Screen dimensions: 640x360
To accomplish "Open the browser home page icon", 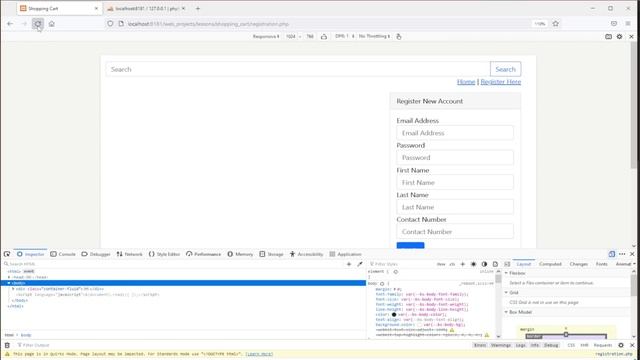I will point(51,24).
